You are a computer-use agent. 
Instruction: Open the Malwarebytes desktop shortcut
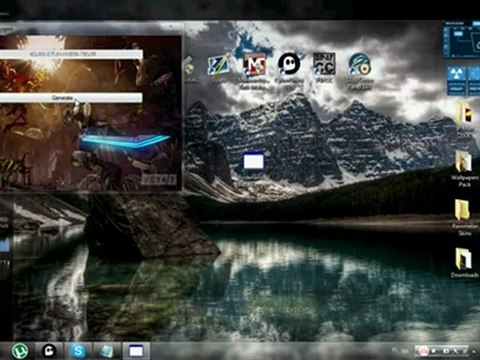pos(254,71)
